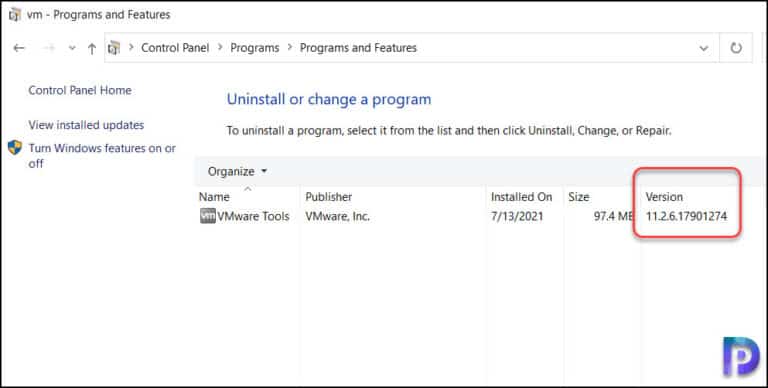The width and height of the screenshot is (768, 388).
Task: Select Control Panel in the breadcrumb path
Action: pyautogui.click(x=175, y=48)
